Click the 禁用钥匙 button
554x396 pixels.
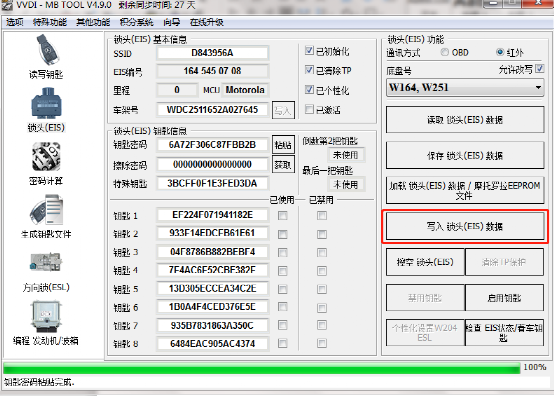(425, 298)
